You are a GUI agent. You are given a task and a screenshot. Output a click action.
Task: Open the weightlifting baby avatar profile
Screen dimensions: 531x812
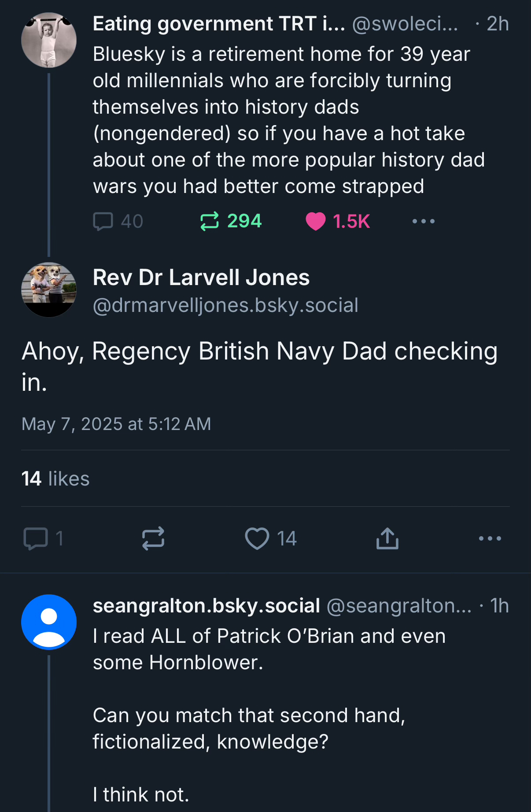(49, 40)
